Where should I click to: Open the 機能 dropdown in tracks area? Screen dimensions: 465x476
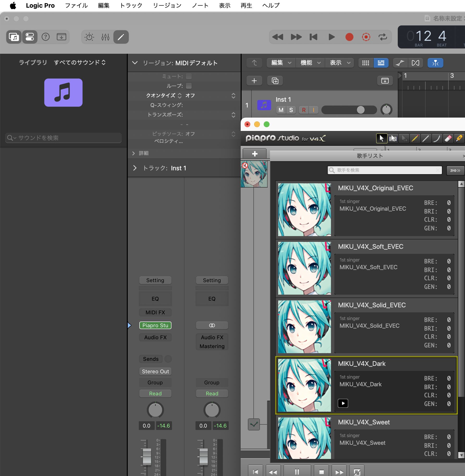click(310, 63)
